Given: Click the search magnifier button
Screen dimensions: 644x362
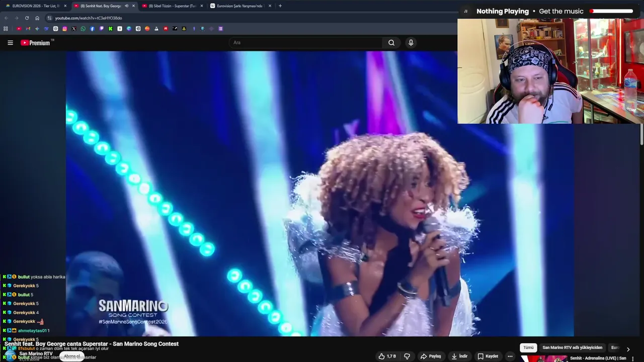Looking at the screenshot, I should pyautogui.click(x=391, y=43).
